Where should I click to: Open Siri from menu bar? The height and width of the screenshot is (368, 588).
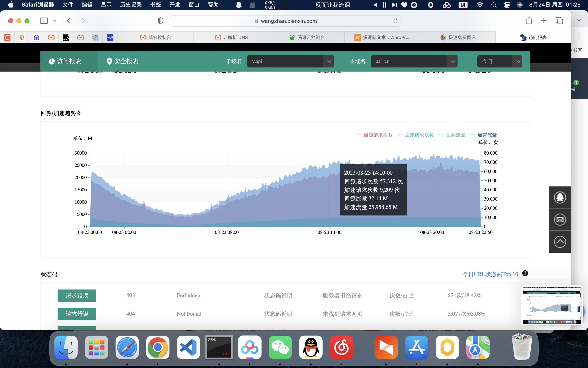(519, 5)
